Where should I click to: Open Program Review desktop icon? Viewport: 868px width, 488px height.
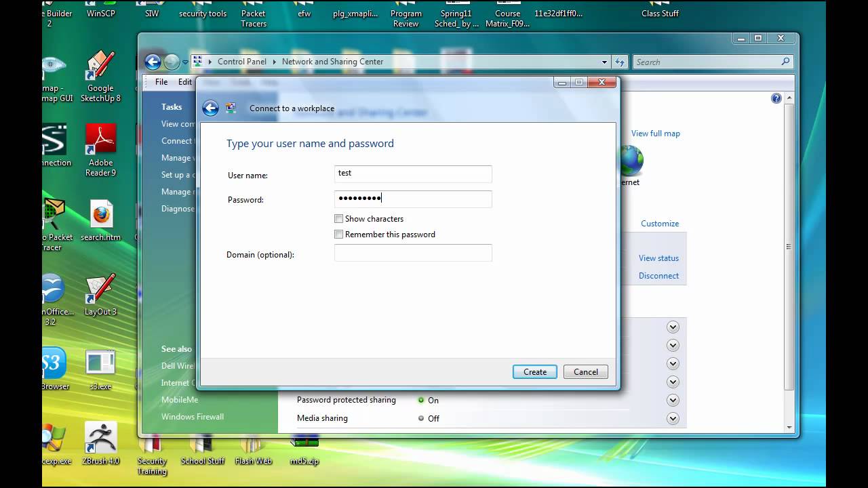(406, 14)
